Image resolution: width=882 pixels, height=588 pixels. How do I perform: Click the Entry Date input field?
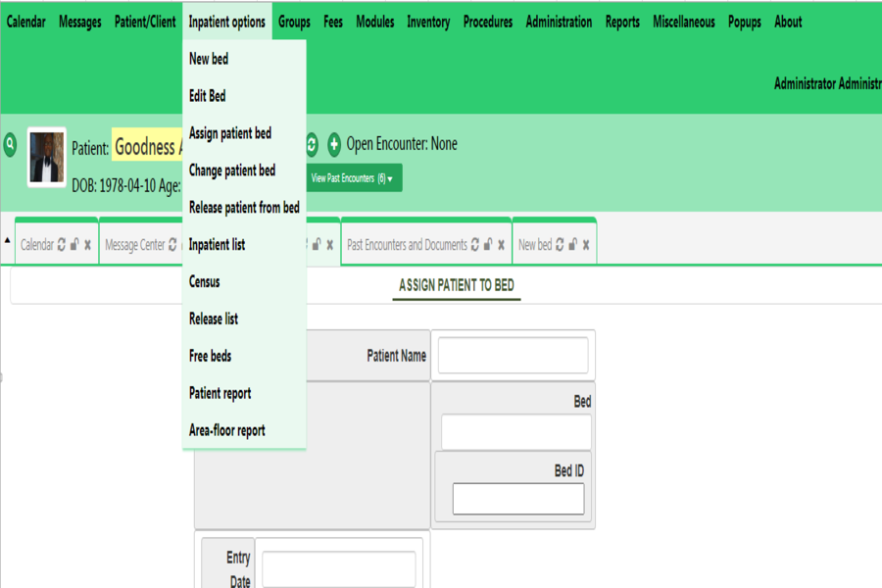pyautogui.click(x=339, y=569)
